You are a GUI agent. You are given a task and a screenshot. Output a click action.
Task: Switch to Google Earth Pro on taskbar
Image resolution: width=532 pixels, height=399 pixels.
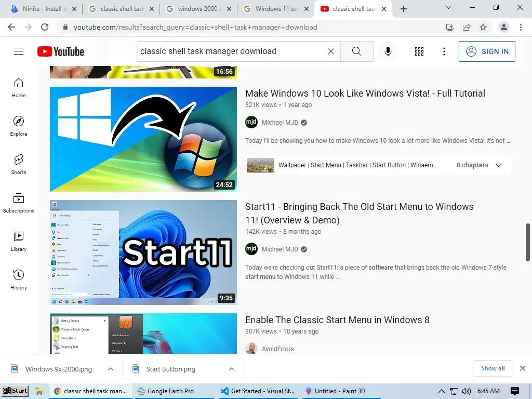pos(175,391)
